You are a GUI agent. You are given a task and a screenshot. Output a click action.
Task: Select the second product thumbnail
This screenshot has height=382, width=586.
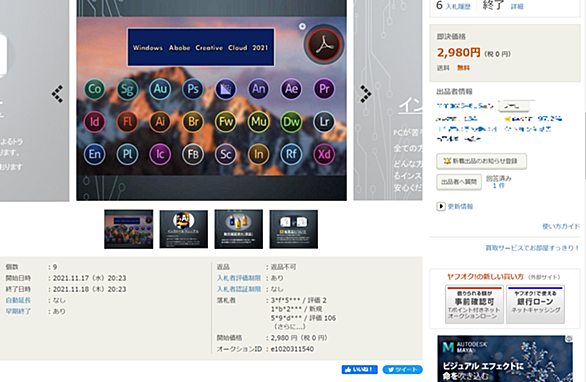(183, 229)
